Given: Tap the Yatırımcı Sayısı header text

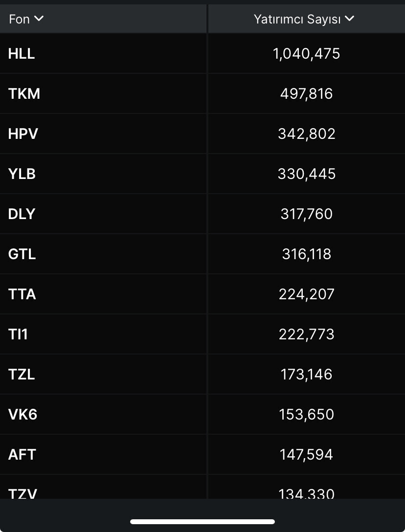Looking at the screenshot, I should pyautogui.click(x=297, y=20).
